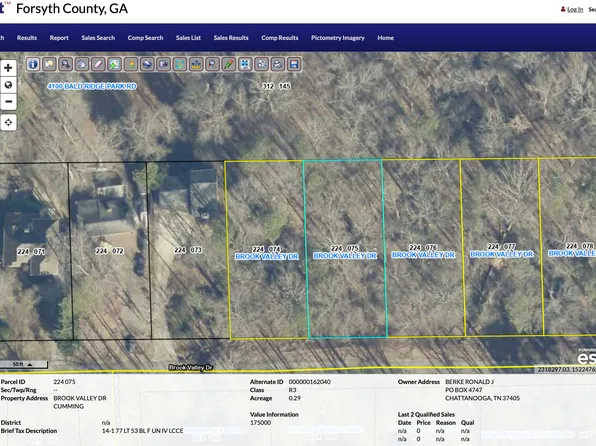Click the globe default extent button
Screen dimensions: 596x446
pyautogui.click(x=8, y=85)
